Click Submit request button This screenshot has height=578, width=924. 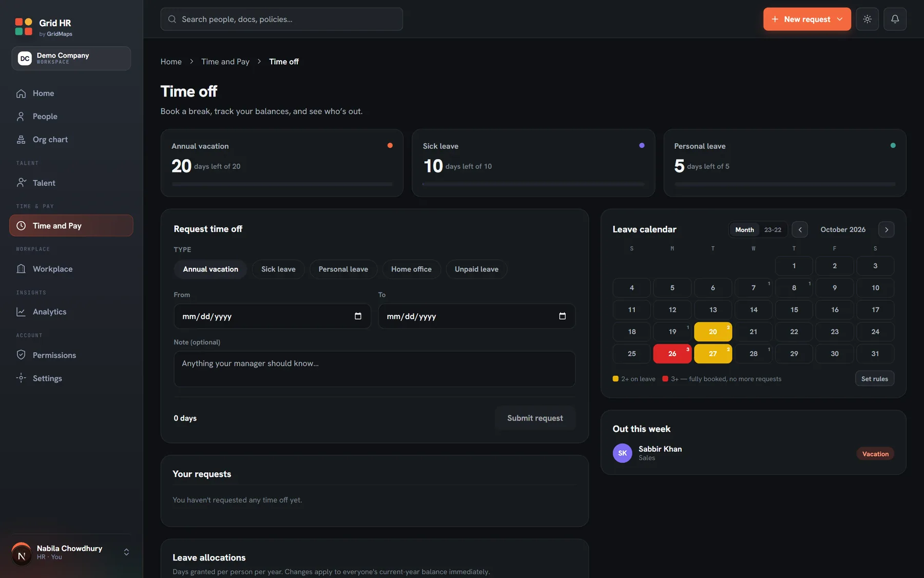click(535, 418)
